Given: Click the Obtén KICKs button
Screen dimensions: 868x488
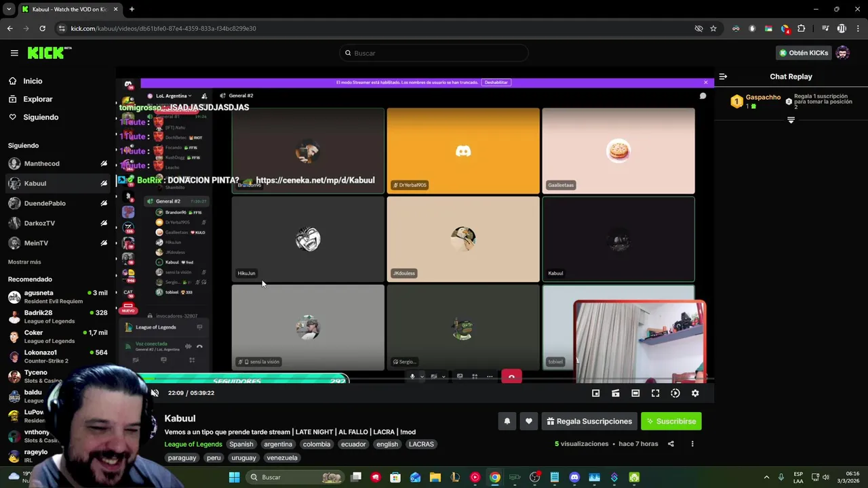Looking at the screenshot, I should 804,53.
